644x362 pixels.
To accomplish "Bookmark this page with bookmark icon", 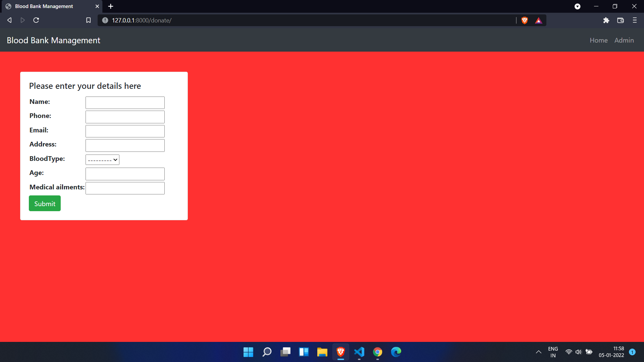I will pos(88,20).
